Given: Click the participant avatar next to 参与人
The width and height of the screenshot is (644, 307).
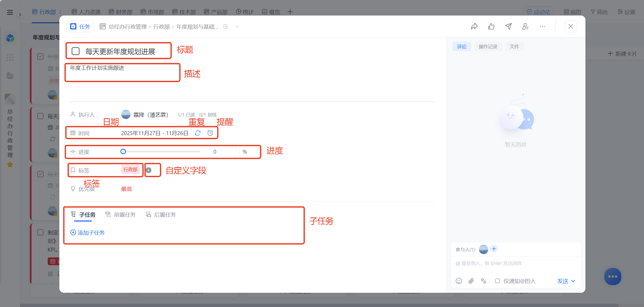Looking at the screenshot, I should coord(484,249).
